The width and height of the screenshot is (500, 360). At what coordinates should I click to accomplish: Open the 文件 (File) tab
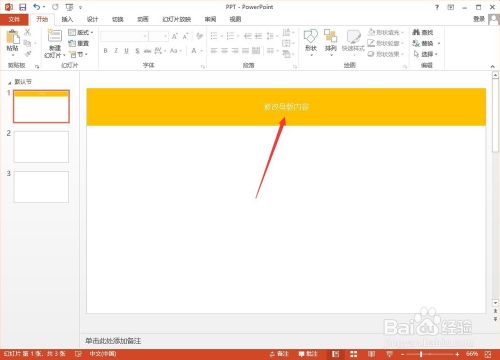click(x=14, y=19)
